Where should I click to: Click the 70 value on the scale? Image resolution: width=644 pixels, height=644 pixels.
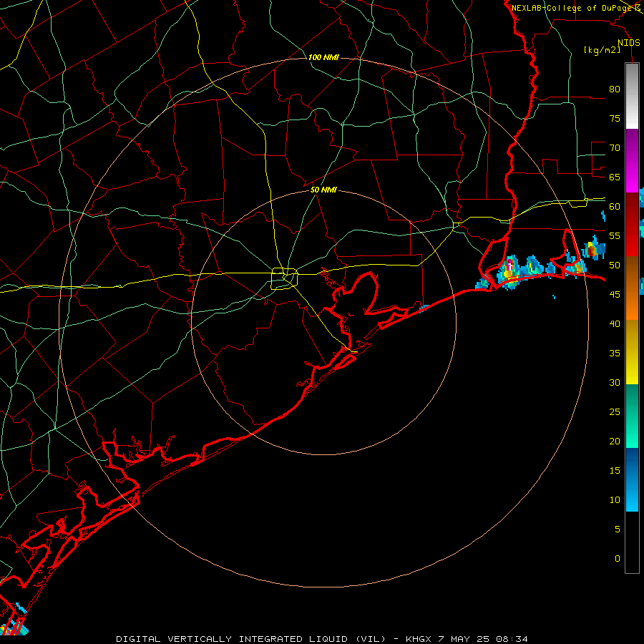615,148
